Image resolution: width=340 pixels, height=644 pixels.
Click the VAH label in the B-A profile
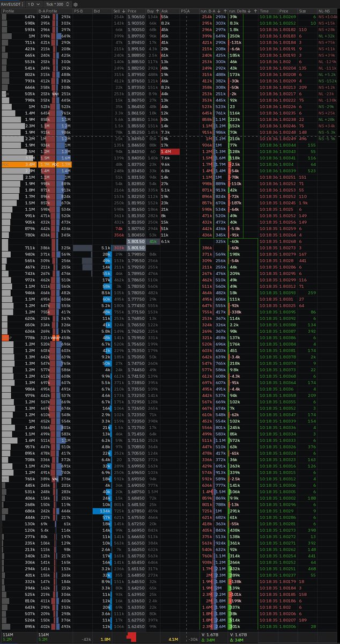click(x=55, y=93)
